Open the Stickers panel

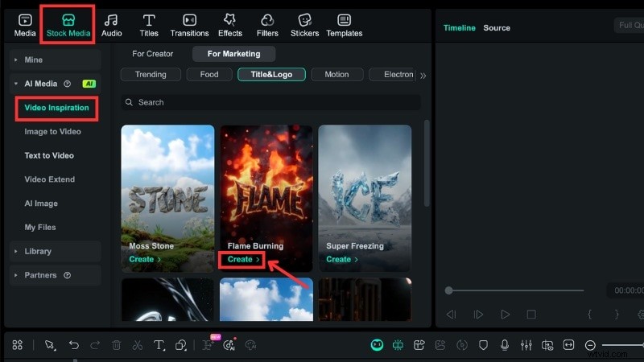304,25
